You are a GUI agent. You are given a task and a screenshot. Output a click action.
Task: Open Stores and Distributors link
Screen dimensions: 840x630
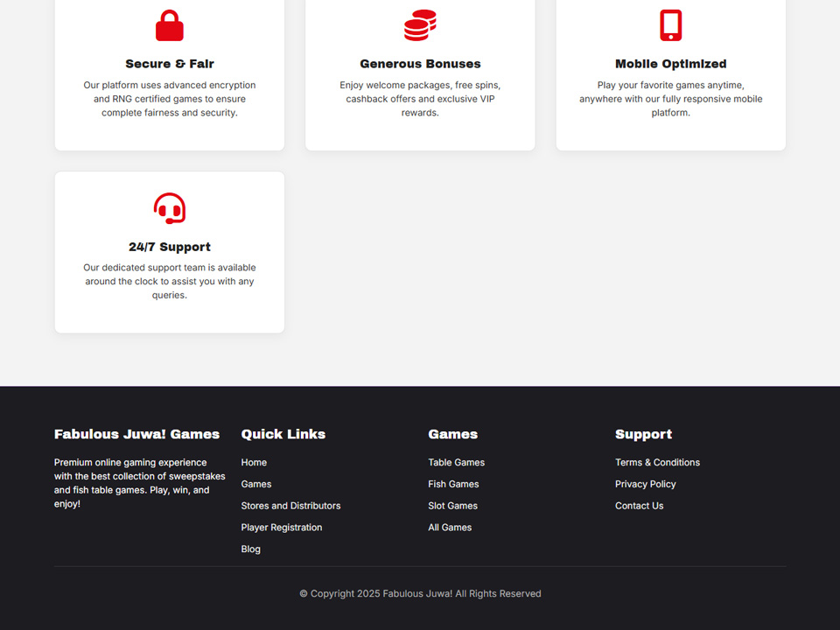[290, 506]
